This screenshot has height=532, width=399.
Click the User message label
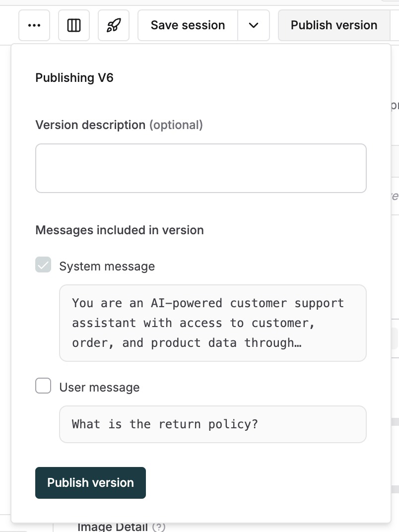pos(99,387)
